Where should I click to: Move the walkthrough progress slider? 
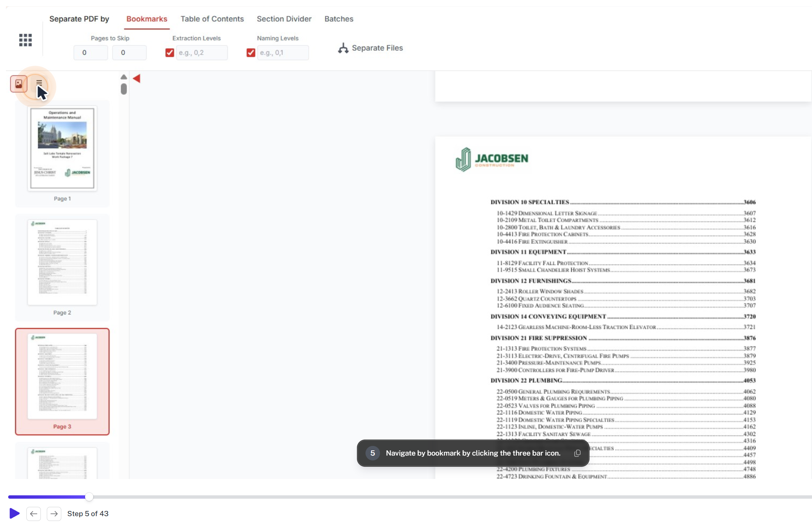[89, 497]
